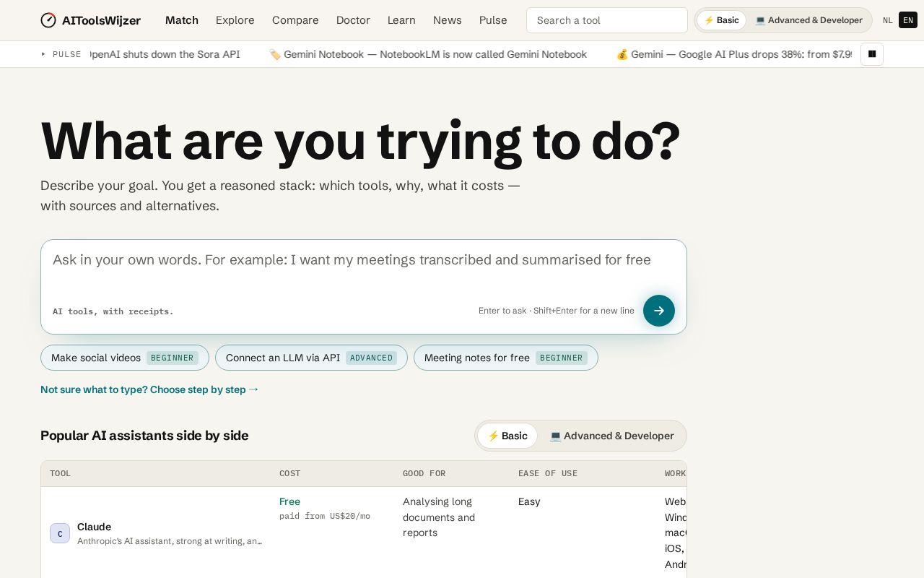Switch header mode to Basic
This screenshot has width=924, height=578.
coord(721,20)
